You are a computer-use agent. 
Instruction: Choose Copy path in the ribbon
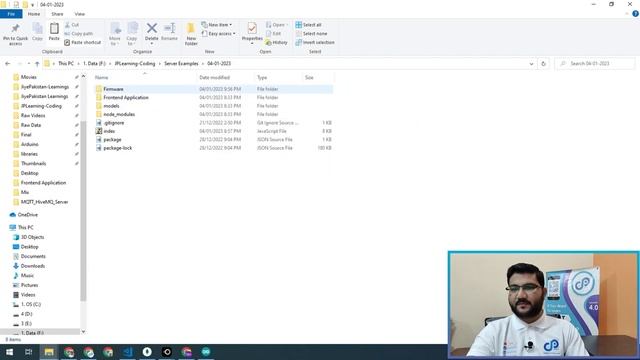click(x=79, y=33)
